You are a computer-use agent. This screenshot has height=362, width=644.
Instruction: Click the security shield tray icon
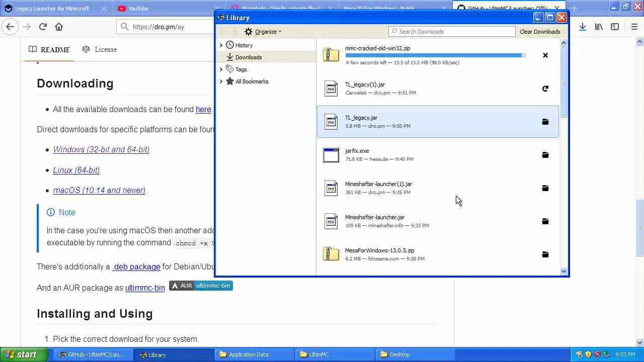(x=588, y=354)
